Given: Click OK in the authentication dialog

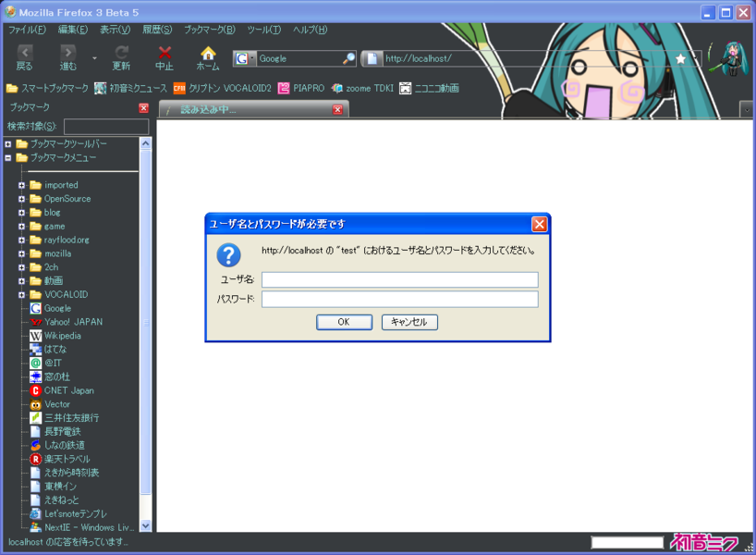Looking at the screenshot, I should pos(344,322).
